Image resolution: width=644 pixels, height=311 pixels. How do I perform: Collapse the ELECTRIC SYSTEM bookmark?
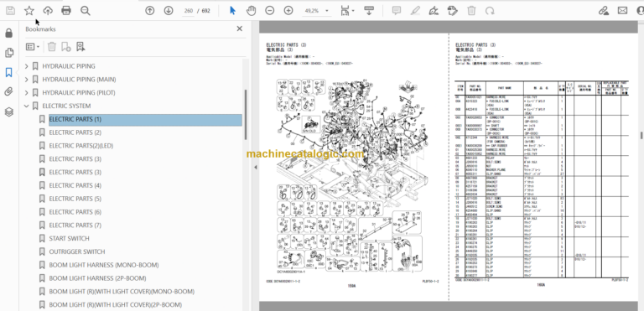[x=27, y=106]
